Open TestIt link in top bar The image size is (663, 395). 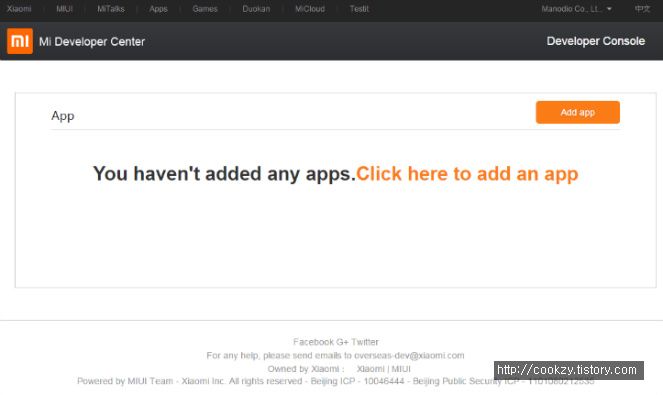tap(359, 8)
